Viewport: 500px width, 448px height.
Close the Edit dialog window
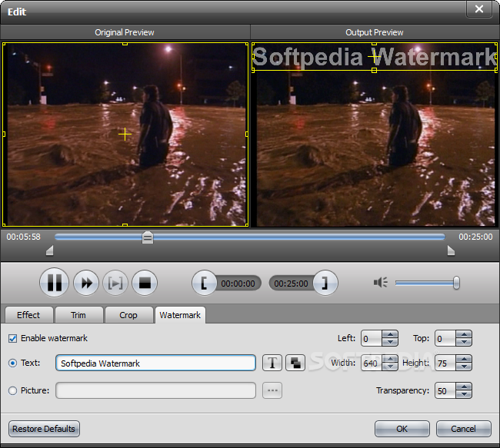coord(479,9)
